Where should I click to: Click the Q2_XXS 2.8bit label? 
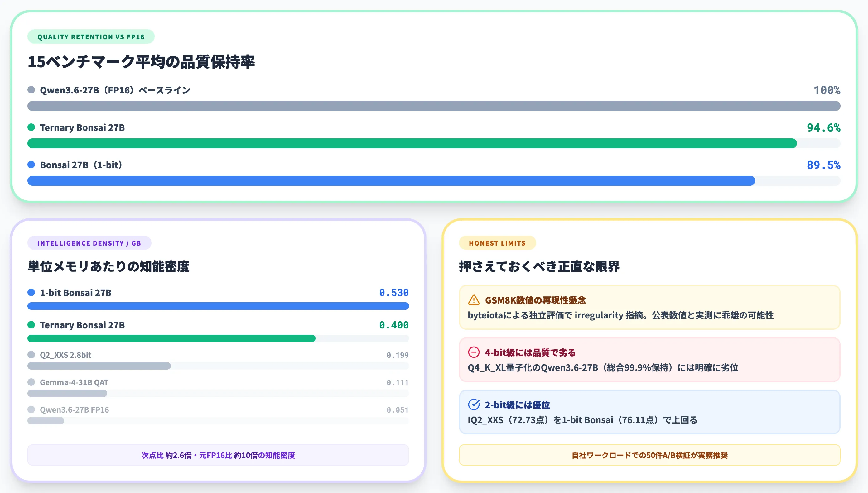66,355
